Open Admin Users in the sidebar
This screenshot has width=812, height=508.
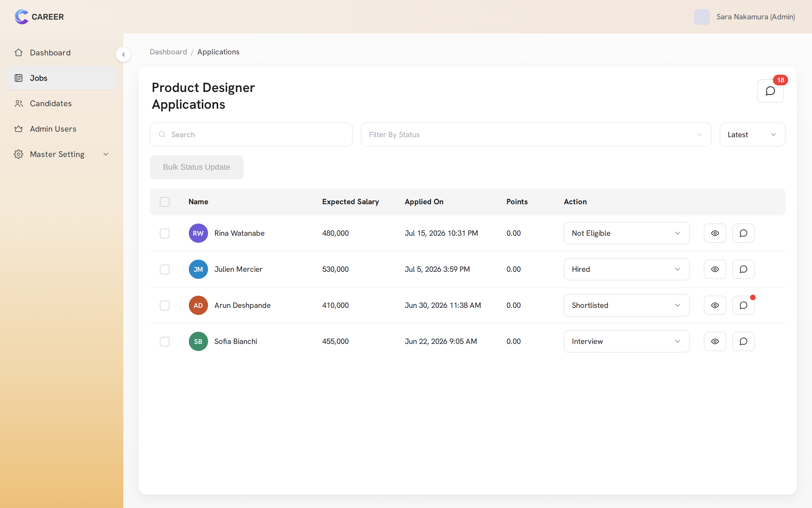coord(62,129)
